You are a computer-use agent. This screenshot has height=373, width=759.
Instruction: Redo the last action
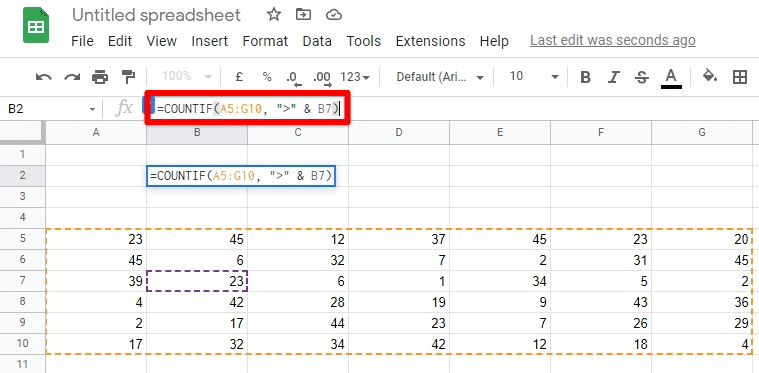(x=72, y=77)
